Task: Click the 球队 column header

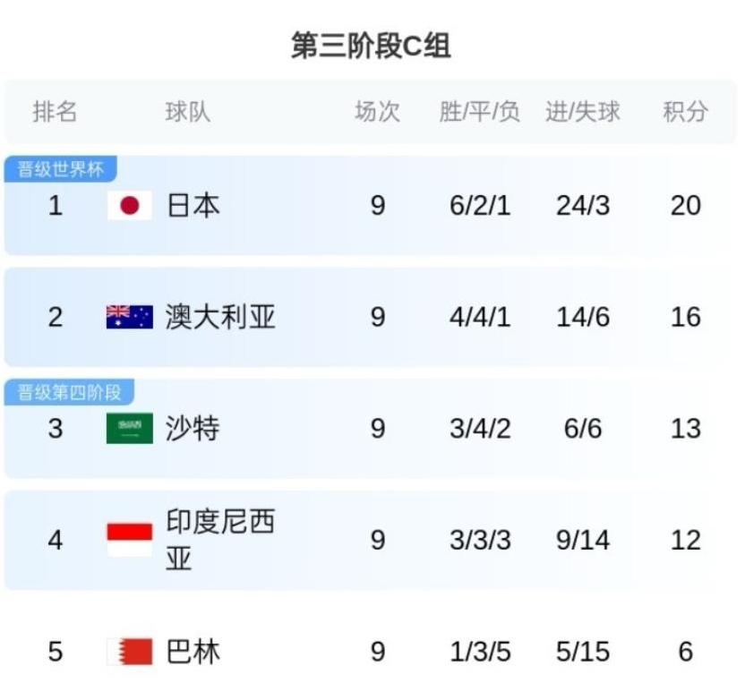Action: click(x=188, y=112)
